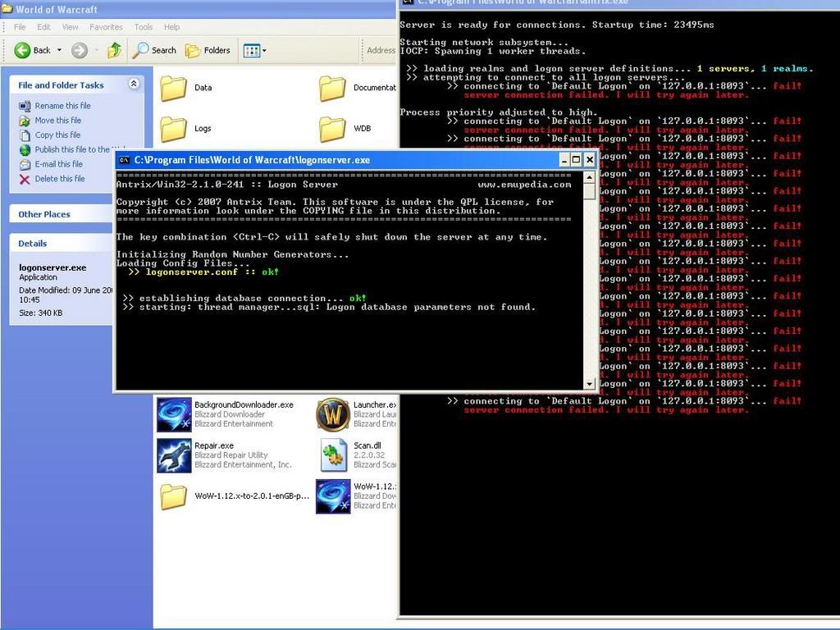Image resolution: width=840 pixels, height=630 pixels.
Task: Open the WDB folder
Action: [x=332, y=129]
